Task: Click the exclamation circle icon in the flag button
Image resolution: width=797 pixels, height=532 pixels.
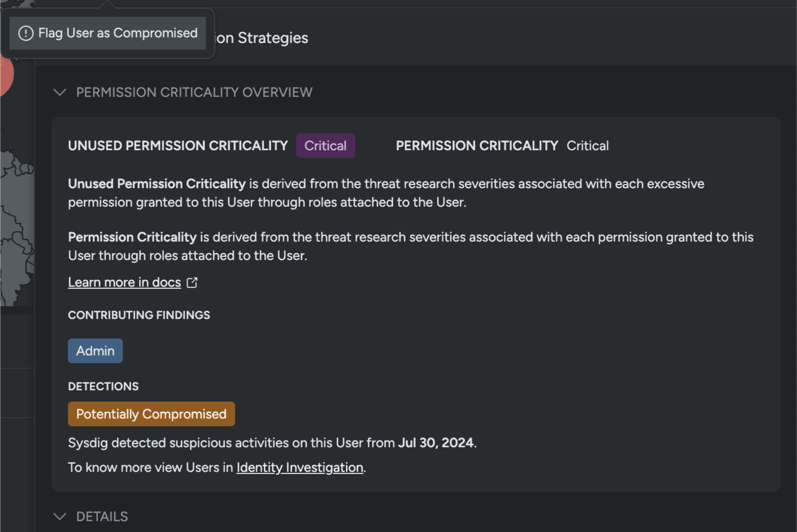Action: [26, 33]
